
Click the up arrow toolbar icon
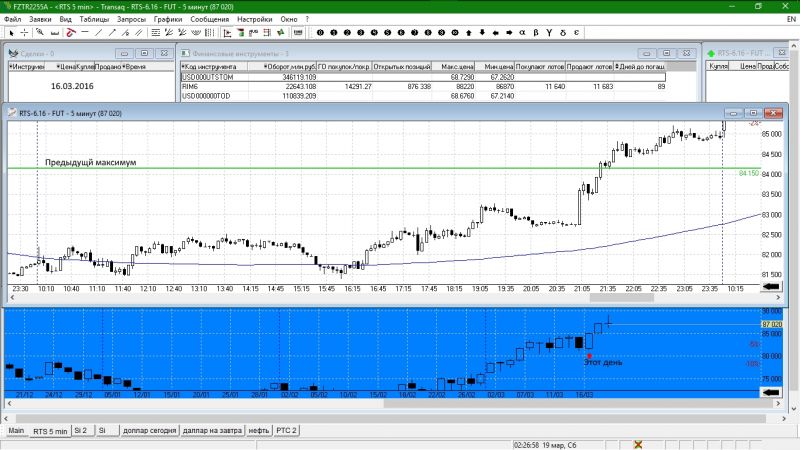[x=468, y=33]
